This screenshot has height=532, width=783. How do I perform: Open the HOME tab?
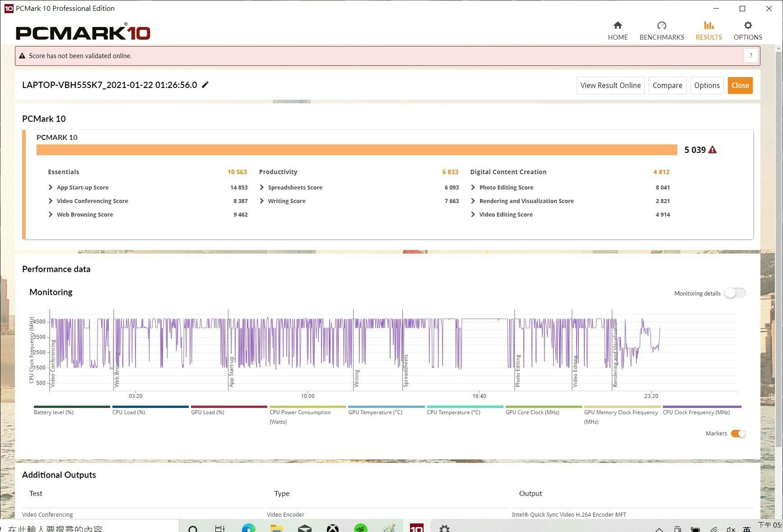pyautogui.click(x=617, y=31)
